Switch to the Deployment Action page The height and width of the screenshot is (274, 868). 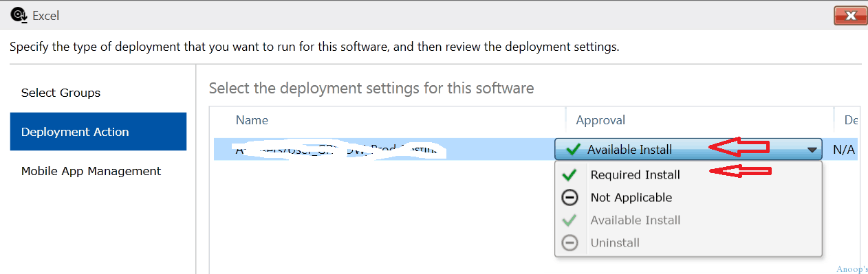[98, 132]
